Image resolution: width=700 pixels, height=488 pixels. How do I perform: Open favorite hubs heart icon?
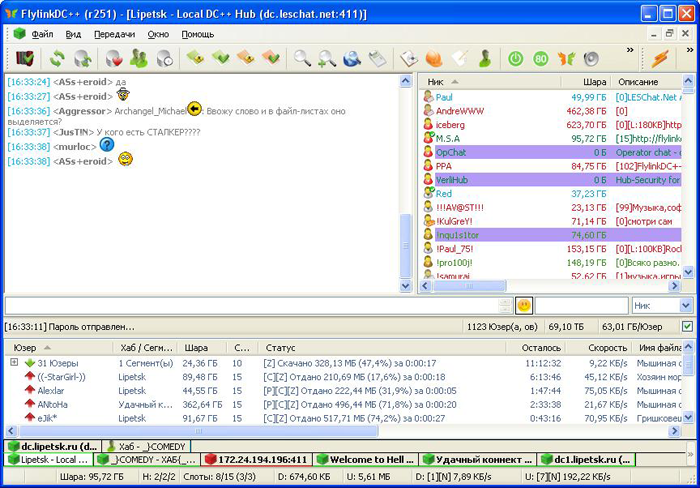(114, 58)
